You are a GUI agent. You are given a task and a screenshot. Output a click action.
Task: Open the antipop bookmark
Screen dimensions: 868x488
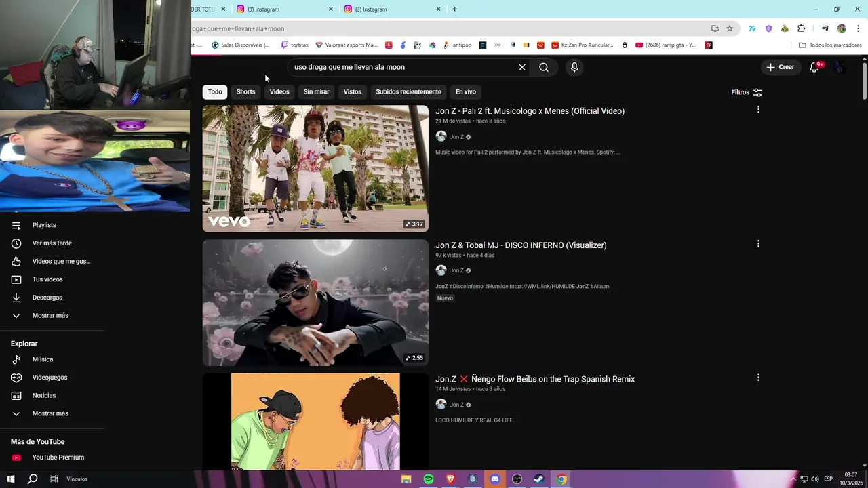[457, 45]
